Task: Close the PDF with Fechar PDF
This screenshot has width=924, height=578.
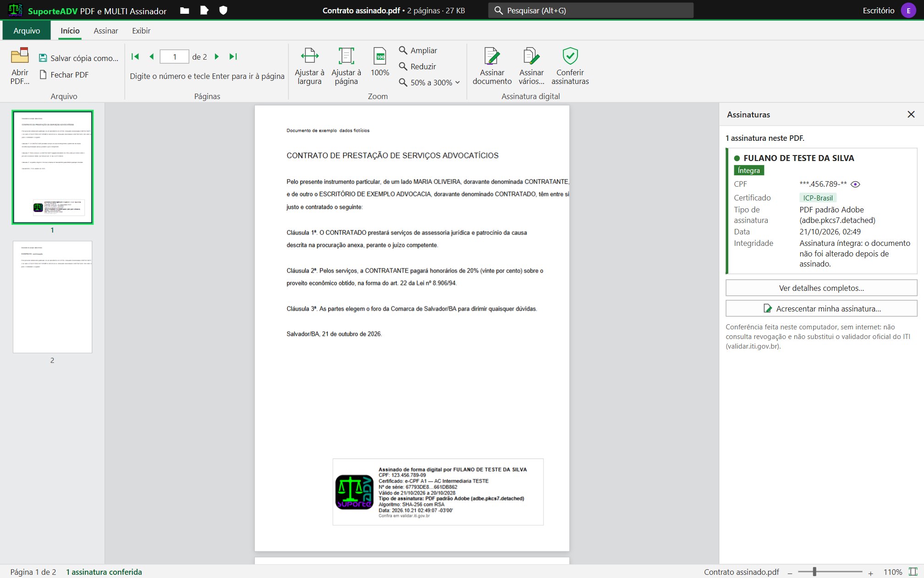Action: pos(64,74)
